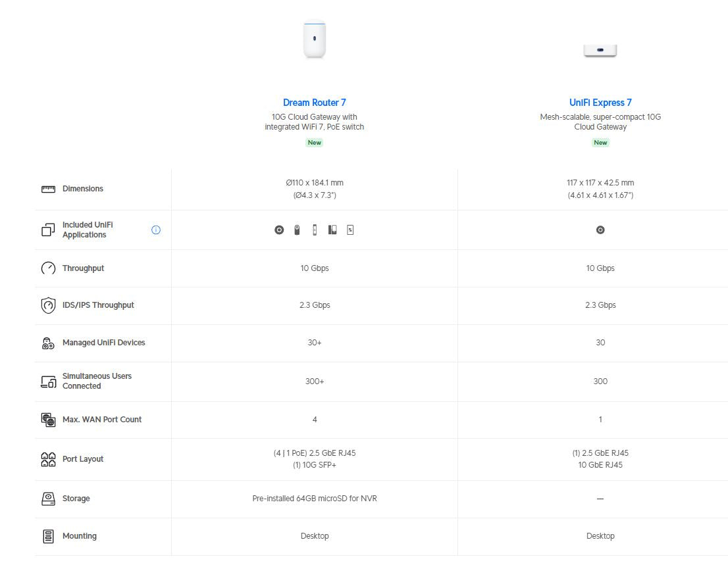Click the Included UniFi Applications stacked-squares icon
The width and height of the screenshot is (728, 567).
click(x=48, y=230)
